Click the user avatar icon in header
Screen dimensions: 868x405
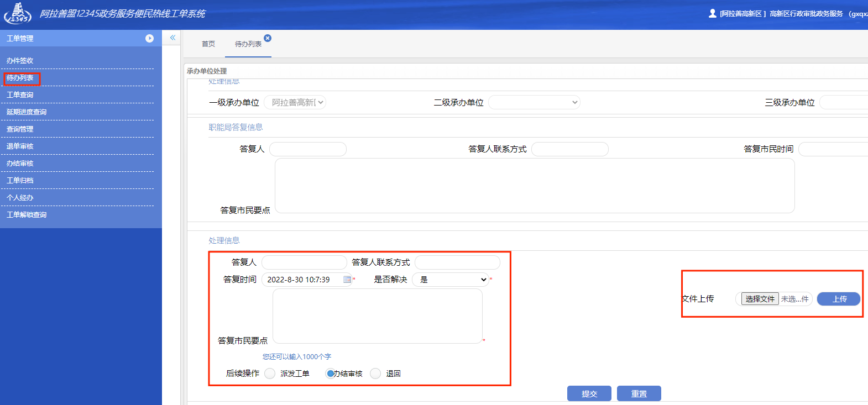click(x=713, y=13)
